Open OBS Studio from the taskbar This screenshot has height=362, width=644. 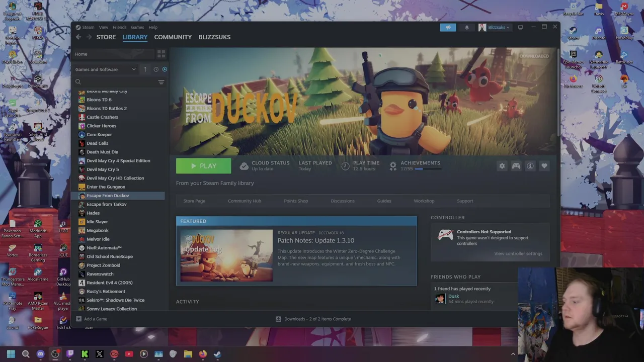[55, 354]
